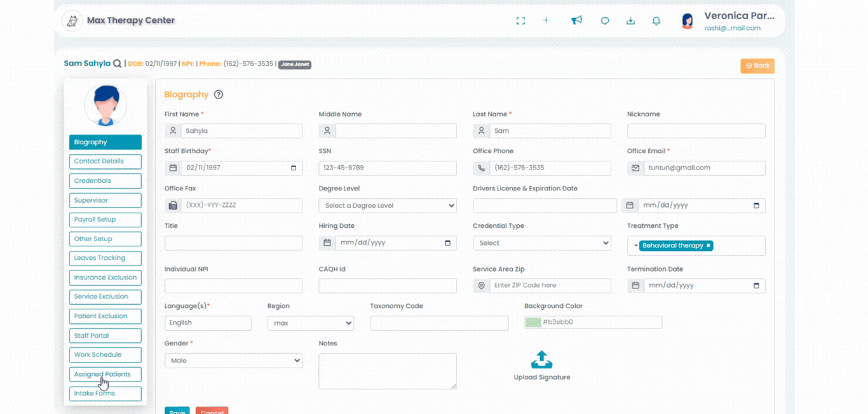
Task: Open the Assigned Patients tab
Action: [105, 374]
